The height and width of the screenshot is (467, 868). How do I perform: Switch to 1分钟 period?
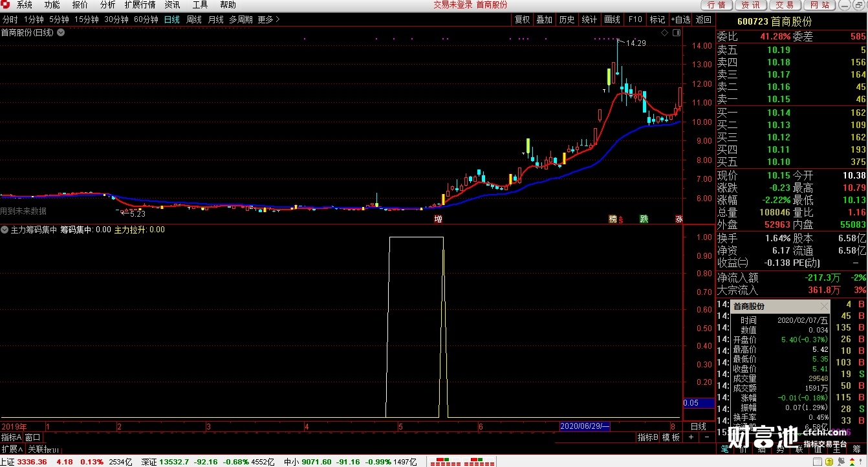point(34,19)
